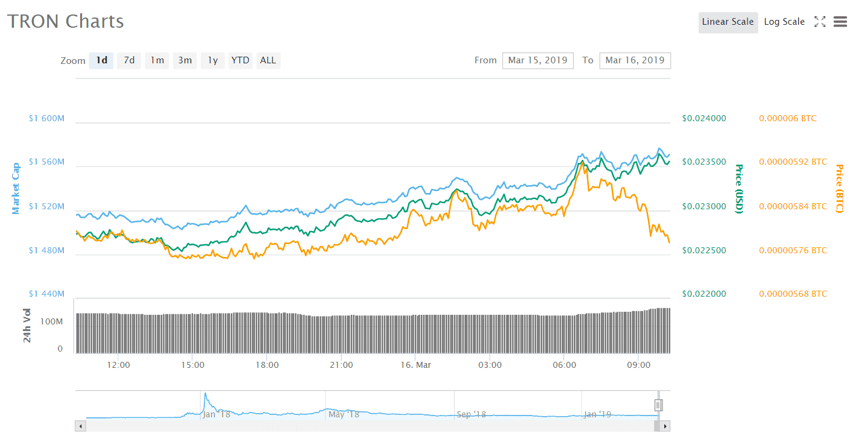The width and height of the screenshot is (868, 436).
Task: Click the $1 440M market cap label
Action: (46, 294)
